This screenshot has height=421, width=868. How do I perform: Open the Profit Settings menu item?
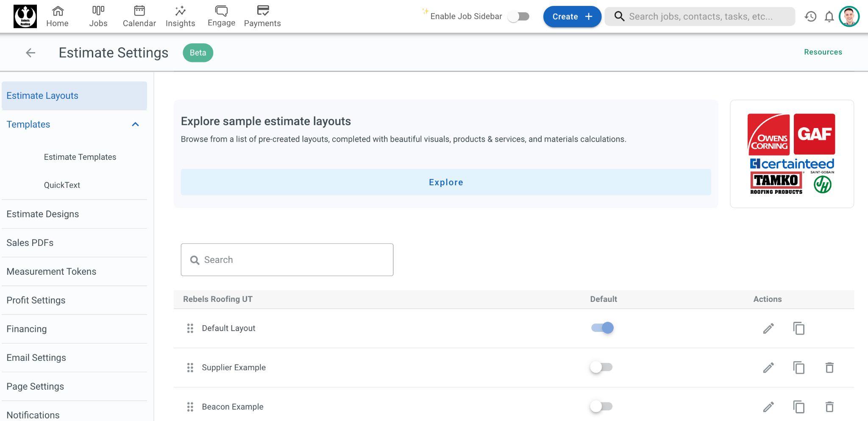coord(36,300)
